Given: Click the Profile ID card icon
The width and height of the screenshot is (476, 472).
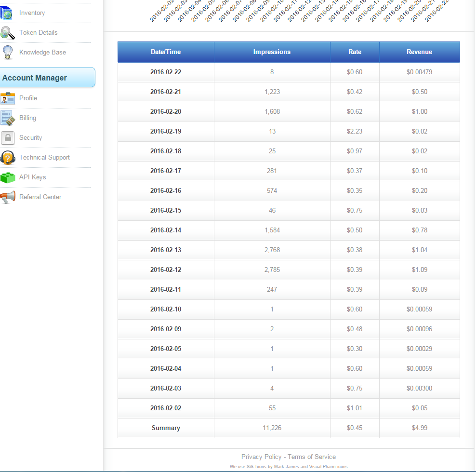Looking at the screenshot, I should (x=8, y=98).
